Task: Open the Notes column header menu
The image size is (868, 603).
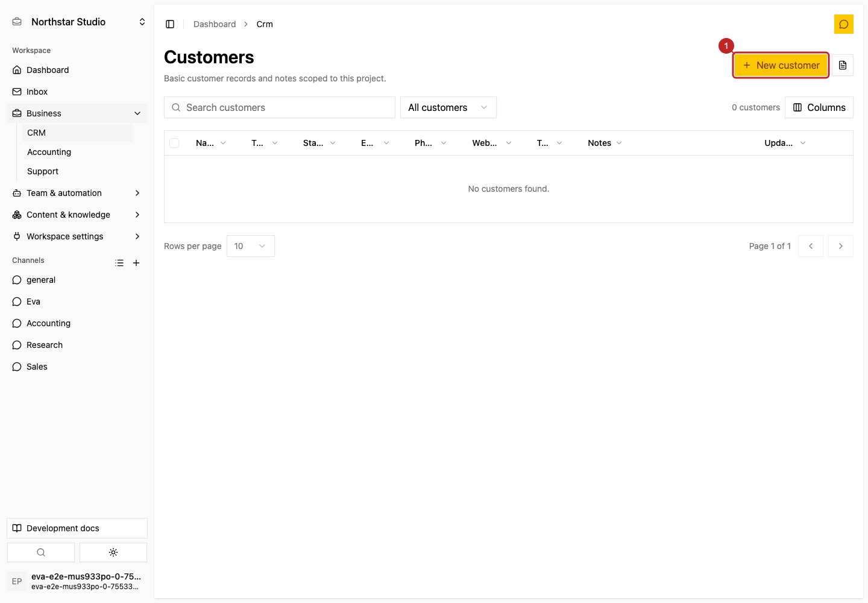Action: pos(605,143)
